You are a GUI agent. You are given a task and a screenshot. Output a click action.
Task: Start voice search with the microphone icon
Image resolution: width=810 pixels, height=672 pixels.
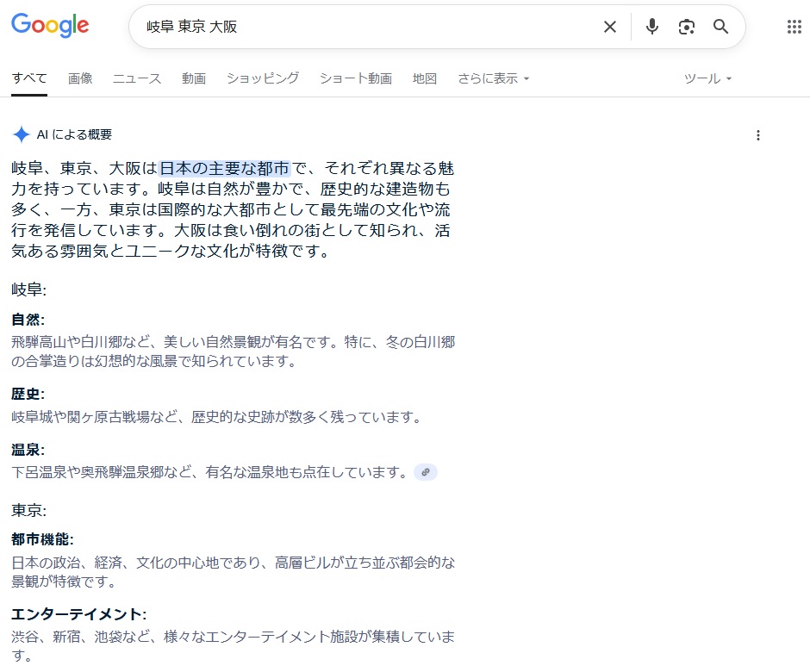pos(652,27)
